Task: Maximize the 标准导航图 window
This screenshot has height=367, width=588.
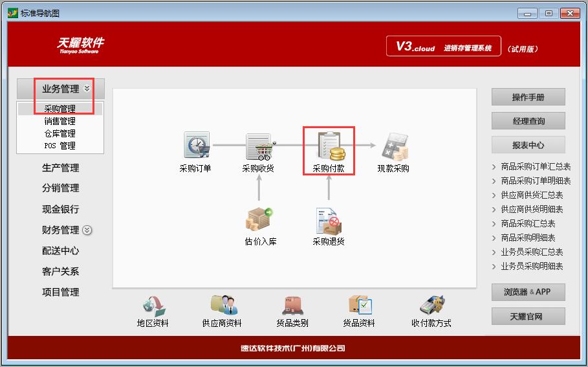Action: tap(549, 14)
